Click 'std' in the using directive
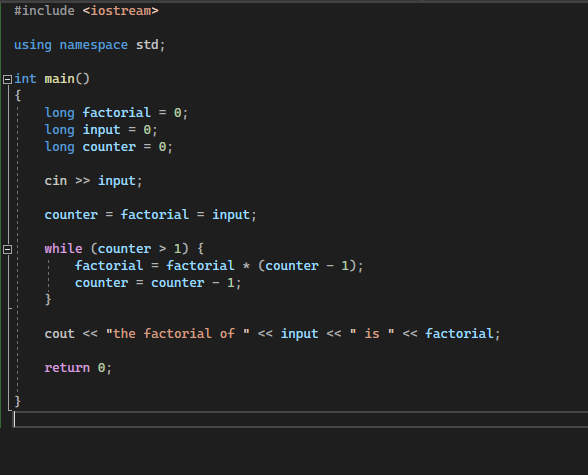The image size is (588, 475). pos(147,45)
